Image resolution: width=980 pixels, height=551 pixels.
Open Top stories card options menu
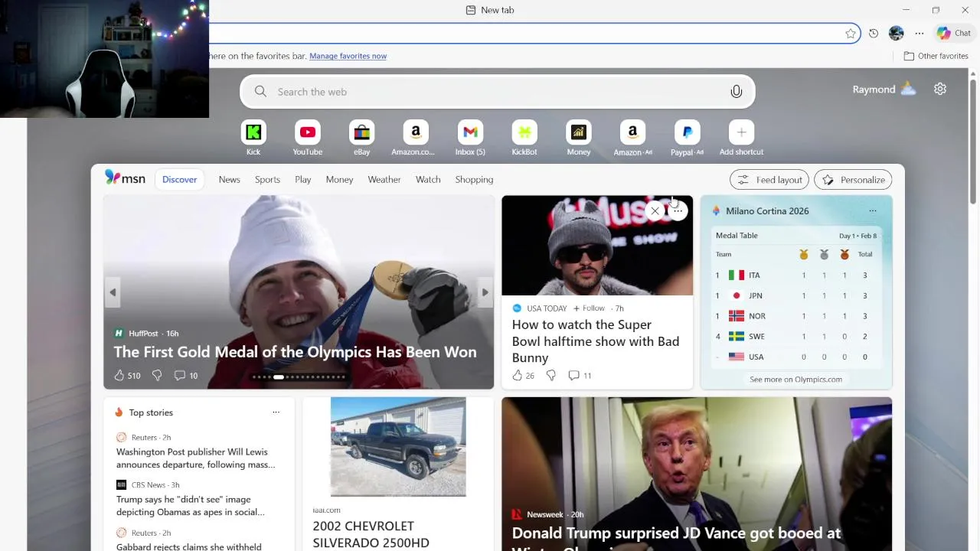pyautogui.click(x=276, y=412)
